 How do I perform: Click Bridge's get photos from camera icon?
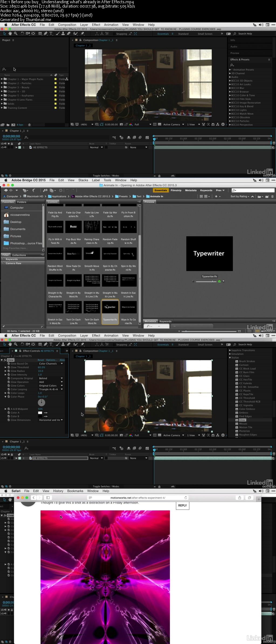pyautogui.click(x=45, y=190)
